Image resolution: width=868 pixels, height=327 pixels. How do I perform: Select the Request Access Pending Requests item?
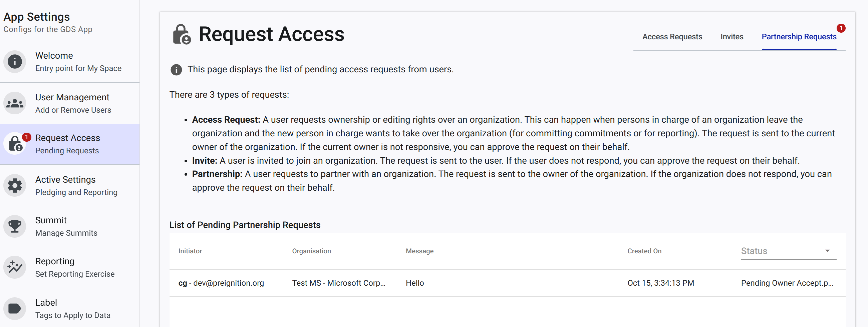[x=70, y=144]
